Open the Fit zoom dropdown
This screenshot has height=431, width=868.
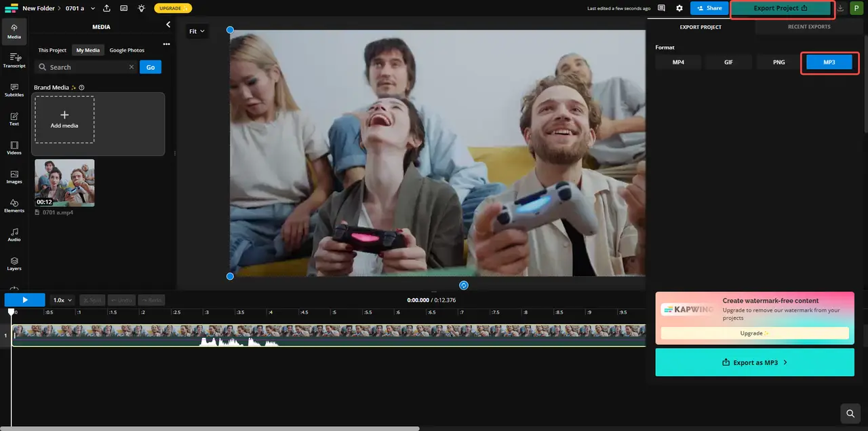point(197,31)
